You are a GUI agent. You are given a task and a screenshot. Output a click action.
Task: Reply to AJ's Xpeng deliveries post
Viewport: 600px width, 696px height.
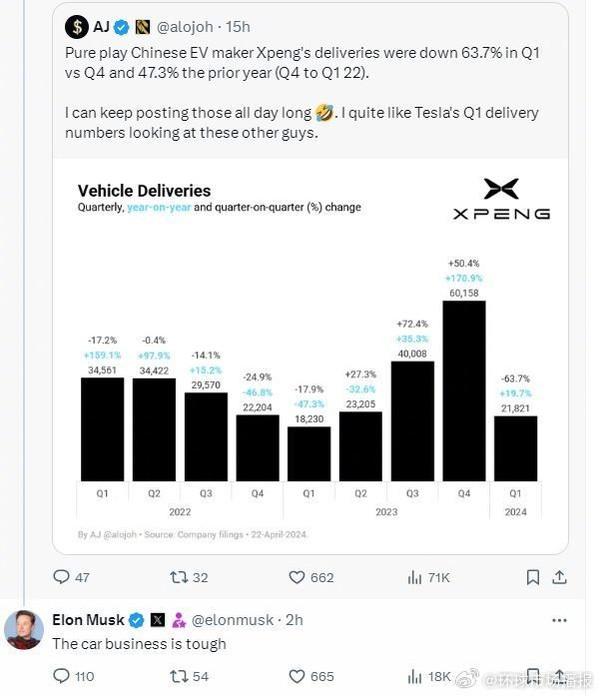pos(62,577)
